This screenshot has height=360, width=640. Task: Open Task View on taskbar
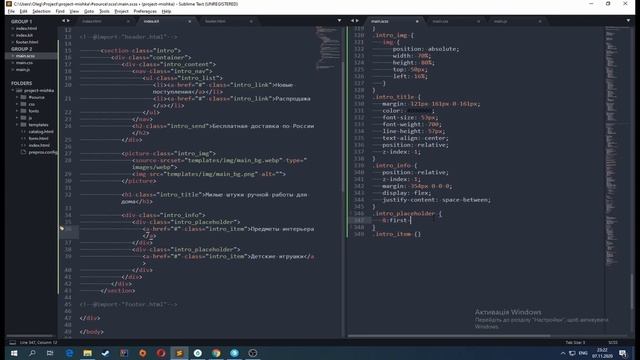click(x=50, y=353)
